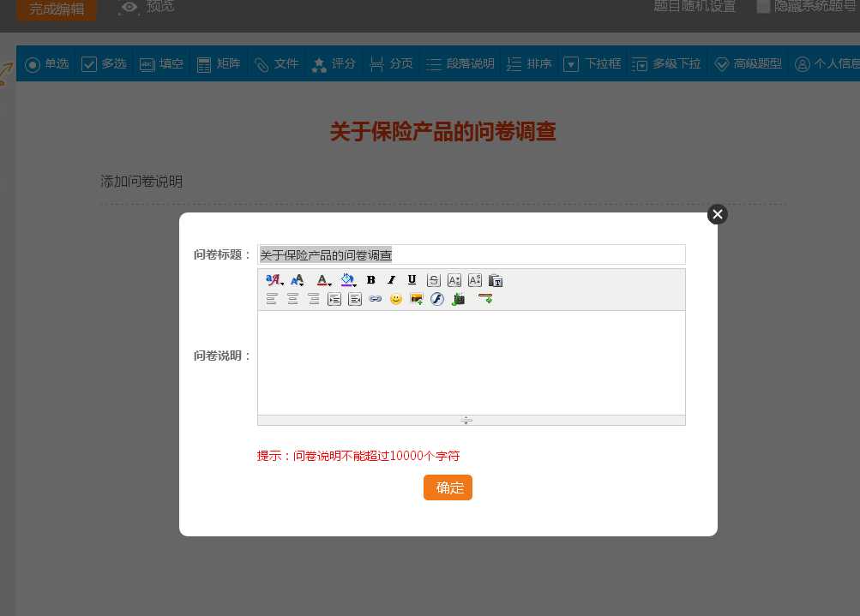
Task: Toggle underline formatting
Action: tap(412, 281)
